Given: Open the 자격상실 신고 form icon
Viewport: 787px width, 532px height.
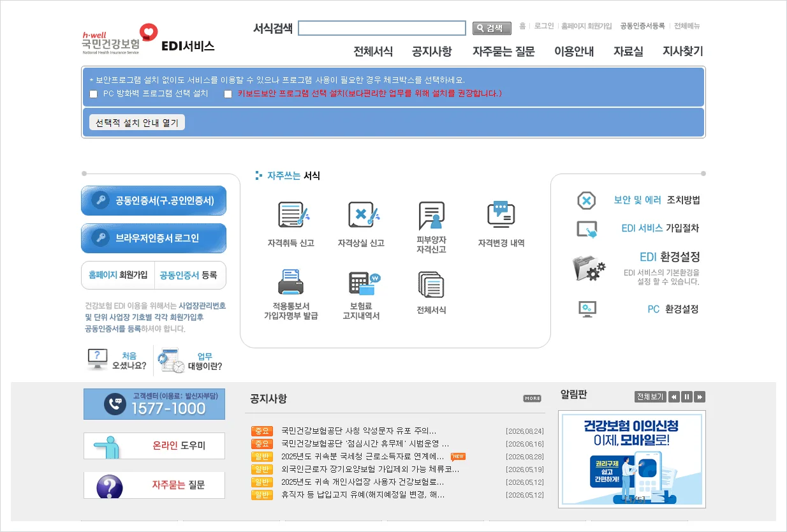Looking at the screenshot, I should click(364, 215).
